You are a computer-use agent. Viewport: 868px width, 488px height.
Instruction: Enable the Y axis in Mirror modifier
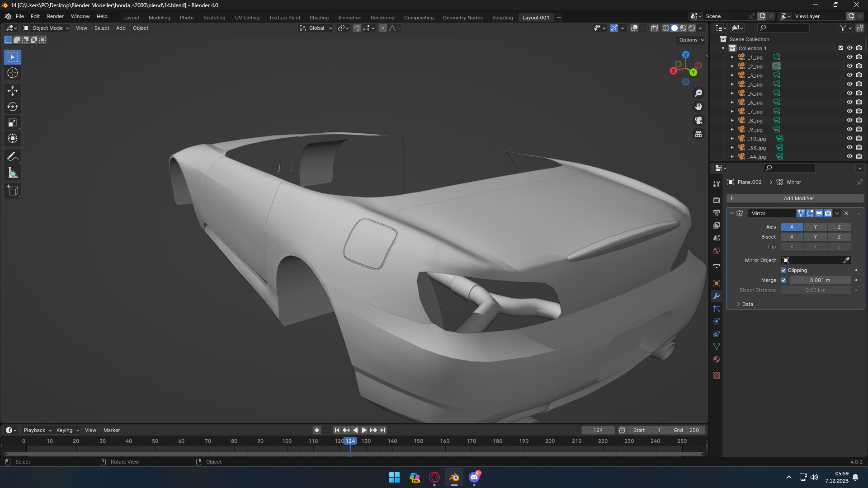tap(815, 227)
